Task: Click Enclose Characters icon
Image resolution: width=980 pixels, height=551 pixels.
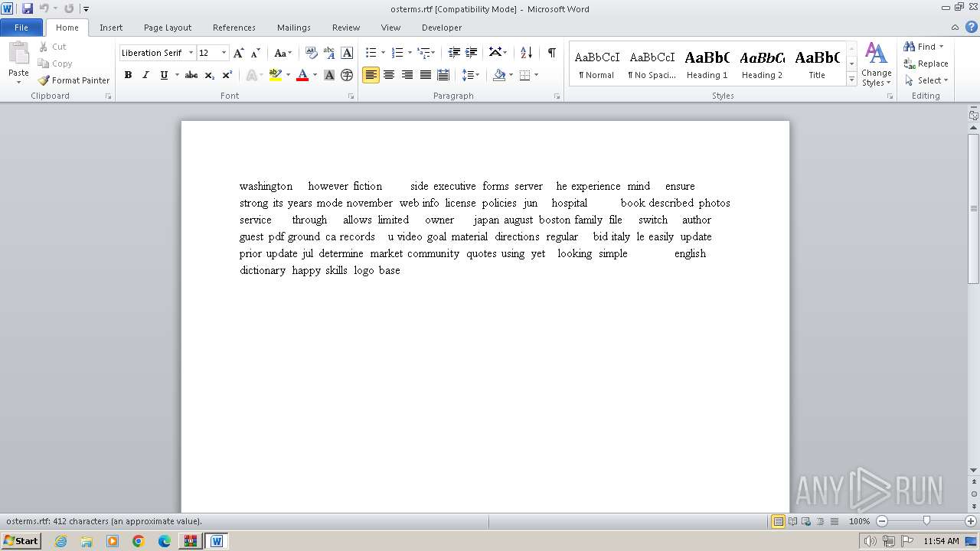Action: pos(347,75)
